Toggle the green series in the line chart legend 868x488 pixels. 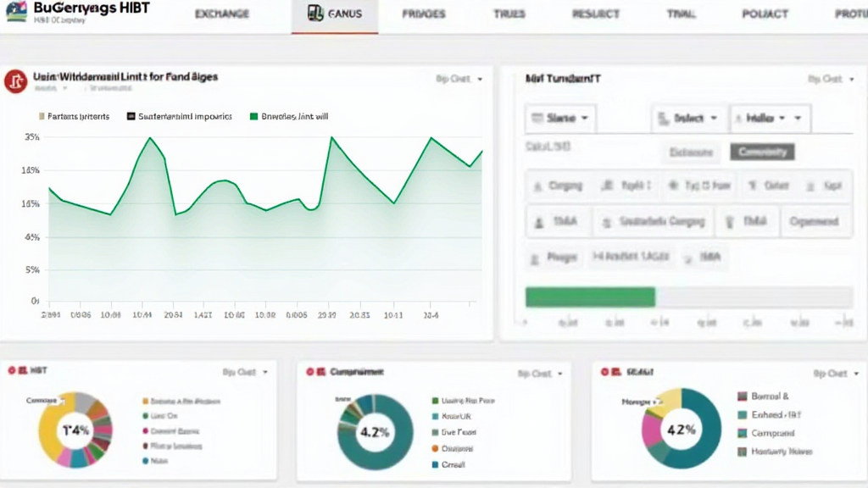[253, 117]
